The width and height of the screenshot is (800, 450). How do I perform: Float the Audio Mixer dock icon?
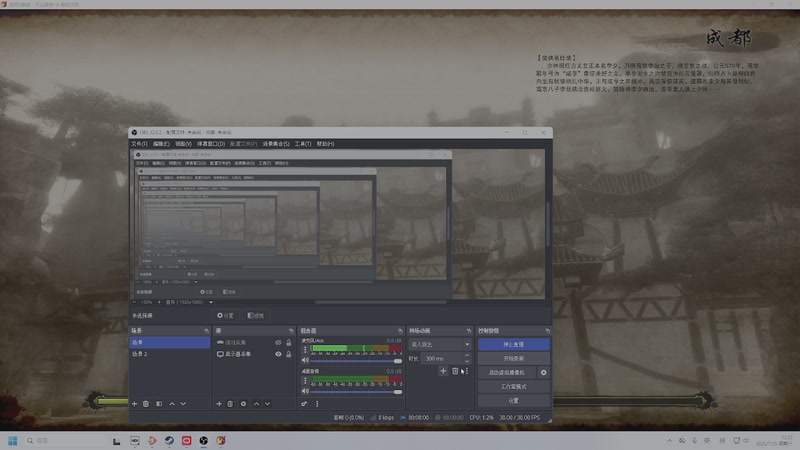(x=400, y=331)
